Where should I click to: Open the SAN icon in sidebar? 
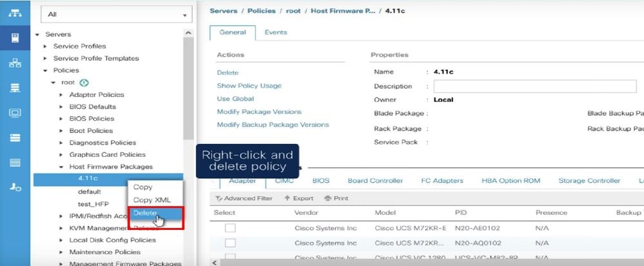[15, 88]
